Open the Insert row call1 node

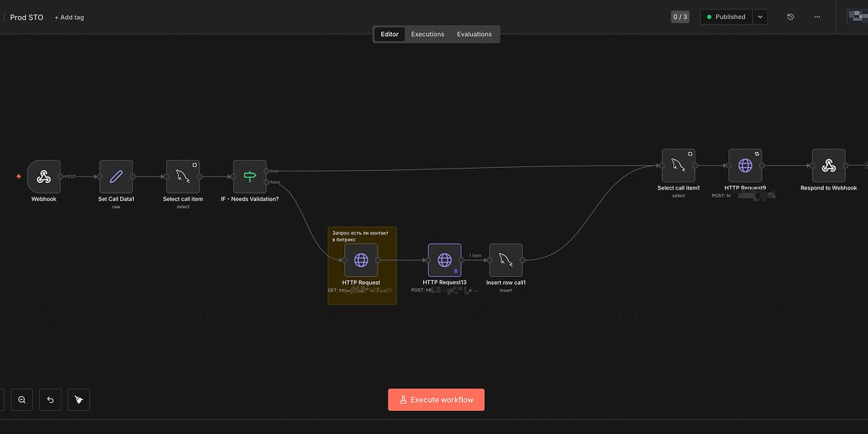point(506,260)
